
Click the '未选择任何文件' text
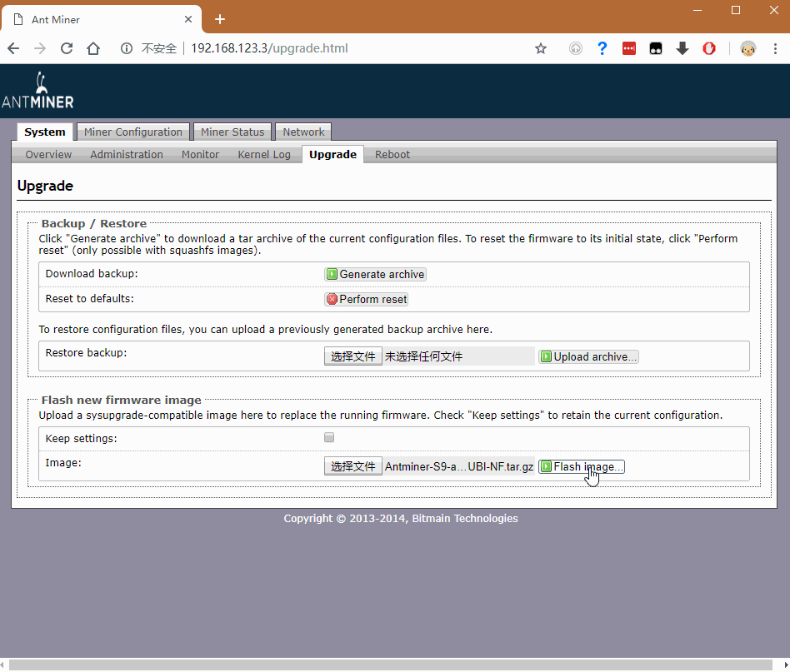click(423, 356)
